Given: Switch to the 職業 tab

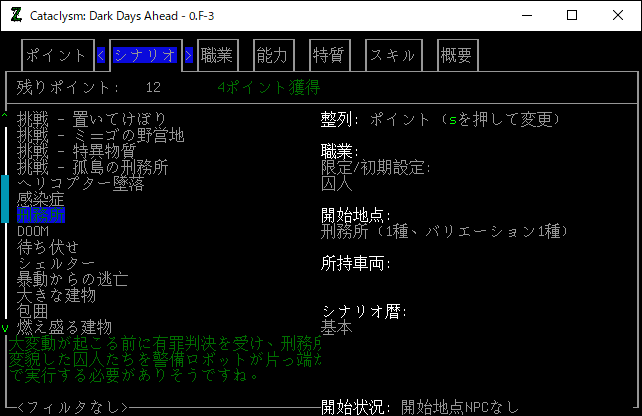Looking at the screenshot, I should [x=217, y=56].
